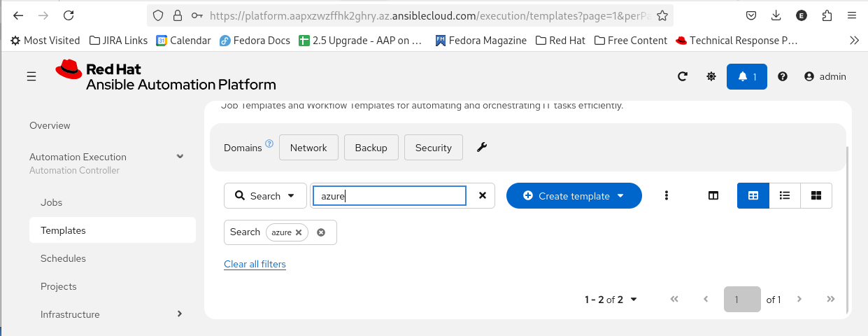Click the template search input field

[x=389, y=196]
